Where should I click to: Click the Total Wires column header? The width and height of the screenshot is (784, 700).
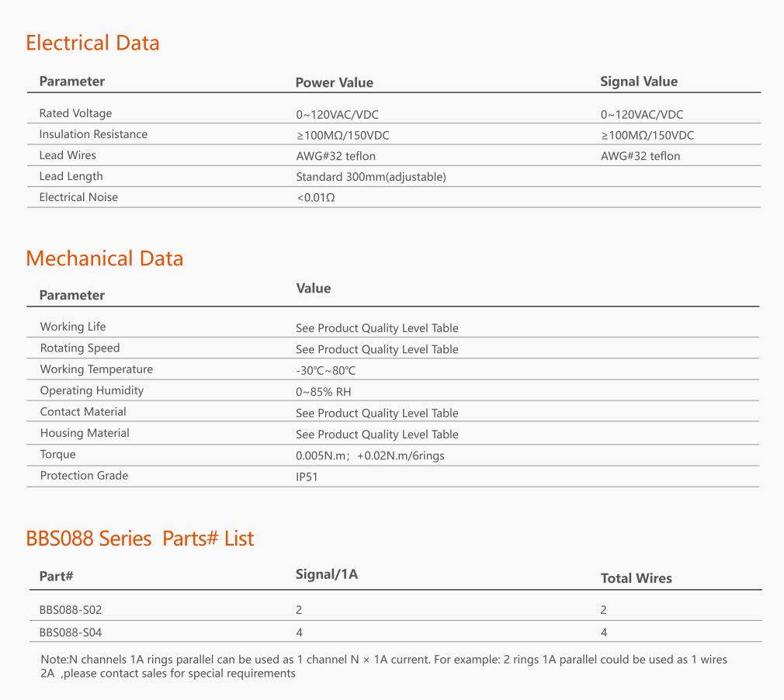[x=636, y=578]
